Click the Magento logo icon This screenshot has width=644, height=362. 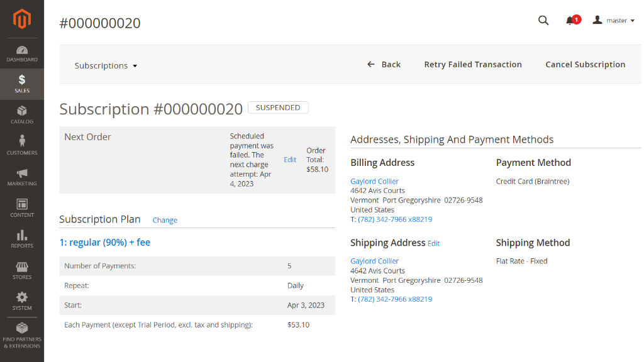click(x=22, y=19)
